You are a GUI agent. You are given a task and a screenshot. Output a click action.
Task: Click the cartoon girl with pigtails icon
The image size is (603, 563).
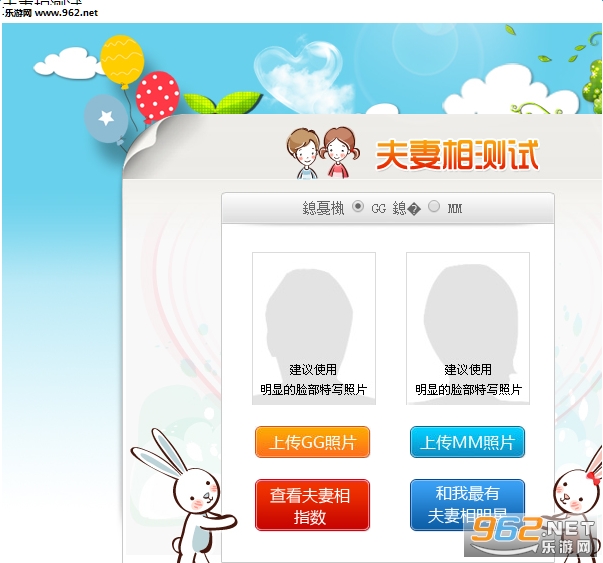pyautogui.click(x=340, y=153)
